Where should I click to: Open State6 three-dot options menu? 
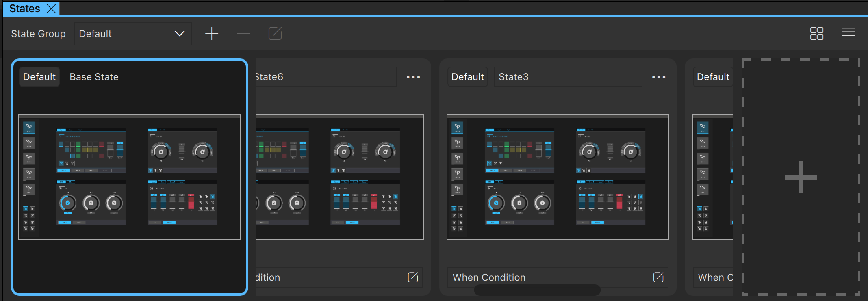[x=413, y=77]
